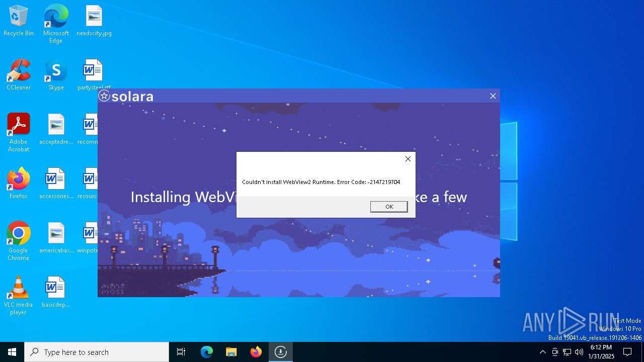Open the volume speaker tray icon
The height and width of the screenshot is (362, 644).
tap(579, 352)
